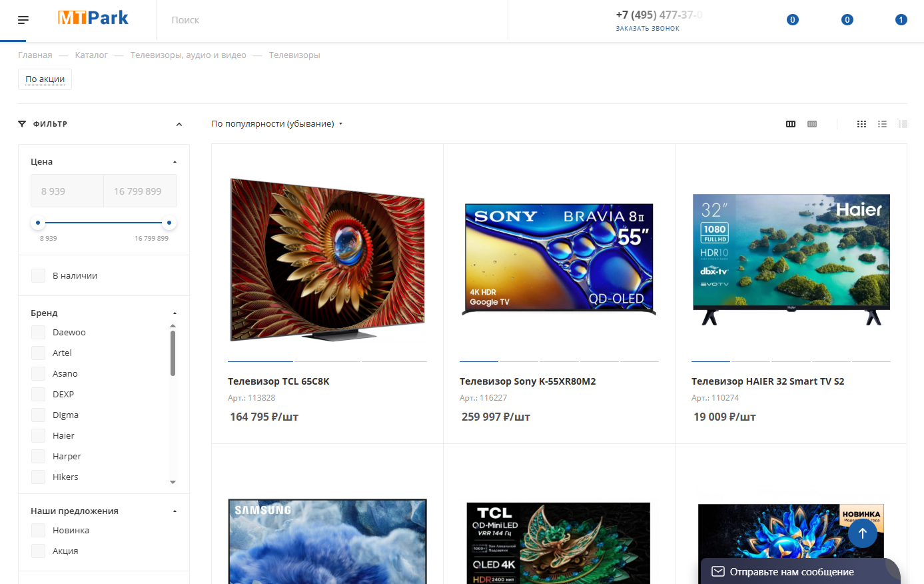
Task: Select the detailed list view icon
Action: click(882, 124)
